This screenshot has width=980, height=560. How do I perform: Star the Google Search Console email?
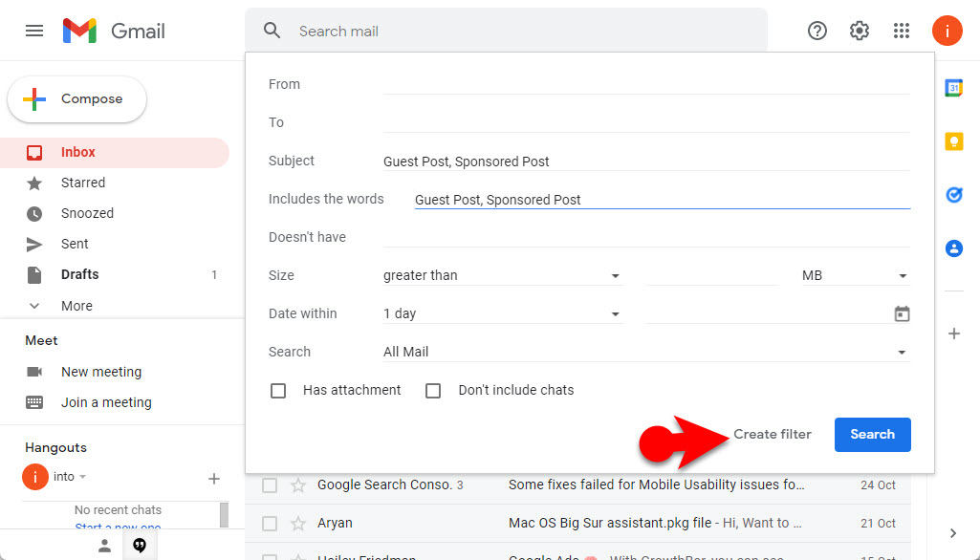(298, 485)
